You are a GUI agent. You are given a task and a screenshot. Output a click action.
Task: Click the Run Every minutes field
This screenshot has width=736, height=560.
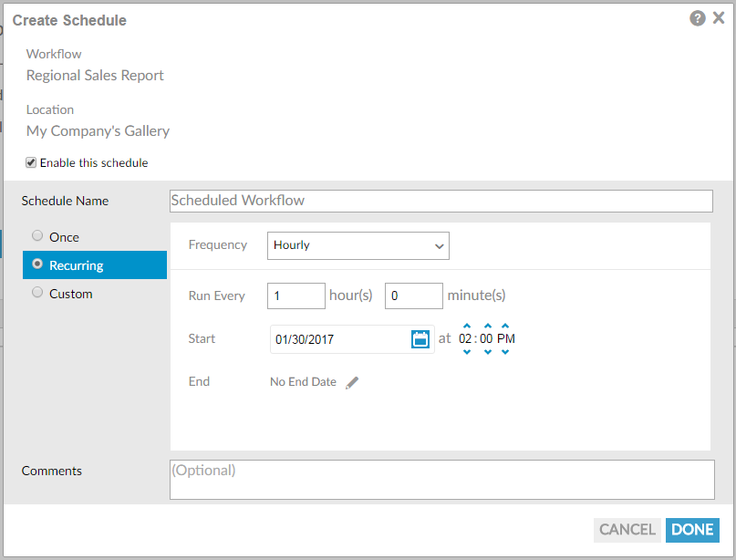413,296
